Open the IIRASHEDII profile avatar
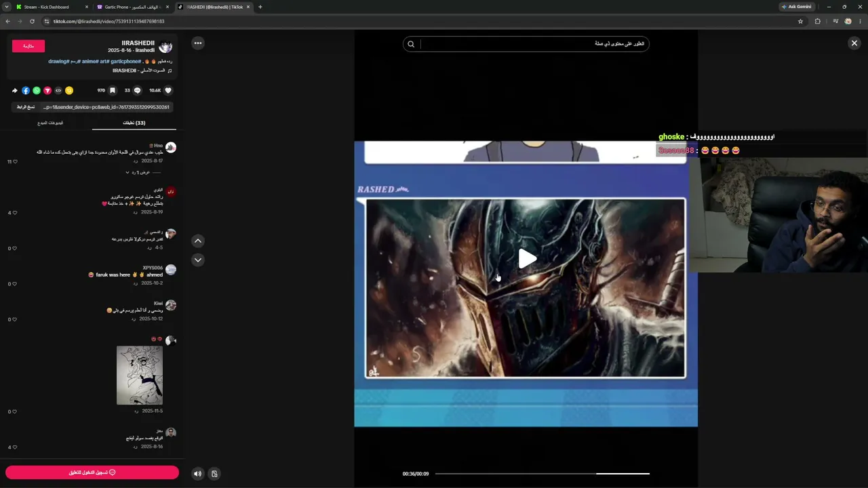The image size is (868, 488). tap(165, 47)
